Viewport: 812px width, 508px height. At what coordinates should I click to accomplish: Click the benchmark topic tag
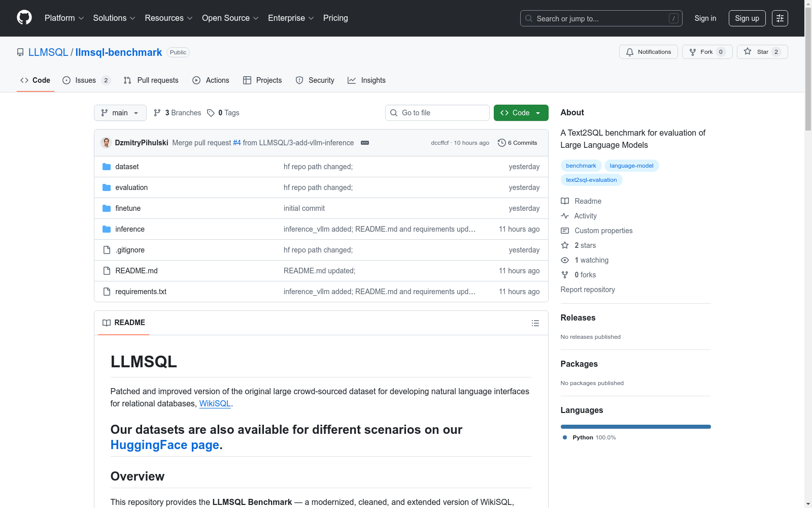pos(581,166)
